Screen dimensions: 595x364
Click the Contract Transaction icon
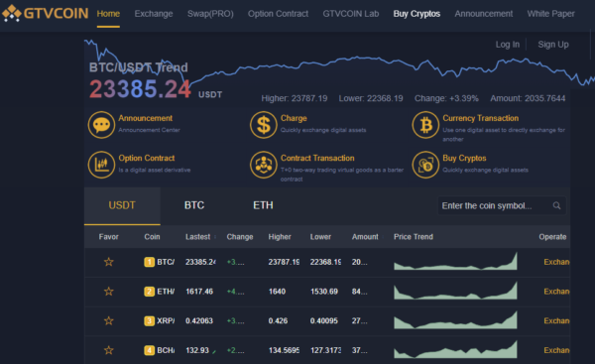pyautogui.click(x=264, y=165)
